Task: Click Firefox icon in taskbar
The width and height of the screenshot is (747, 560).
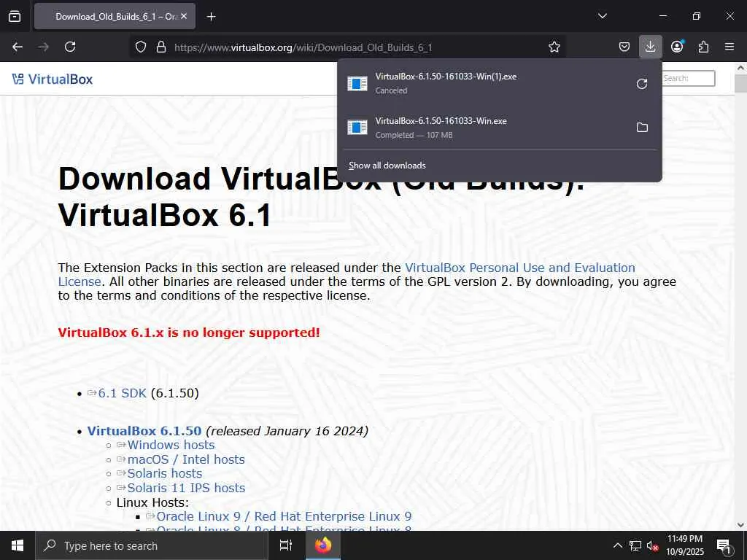Action: (323, 545)
